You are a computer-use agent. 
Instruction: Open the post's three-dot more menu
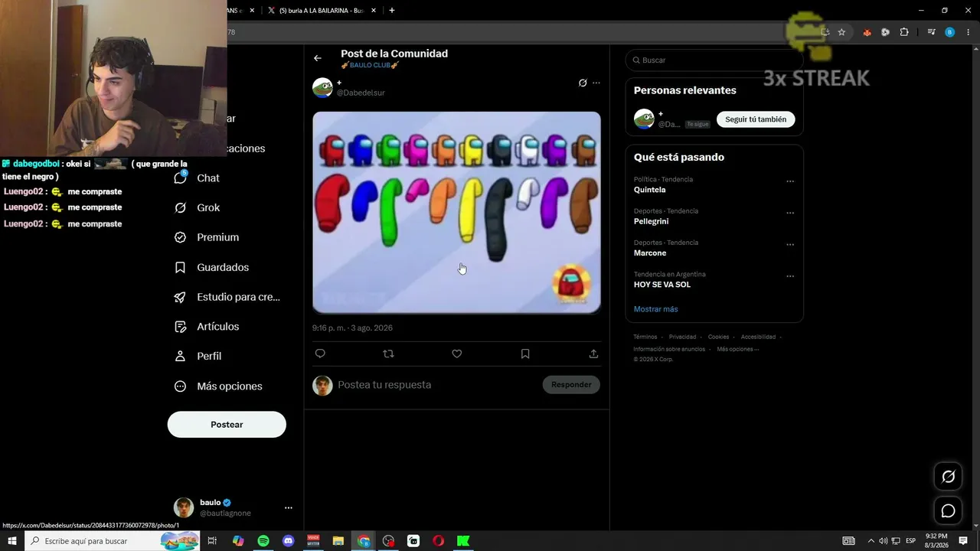pyautogui.click(x=596, y=83)
